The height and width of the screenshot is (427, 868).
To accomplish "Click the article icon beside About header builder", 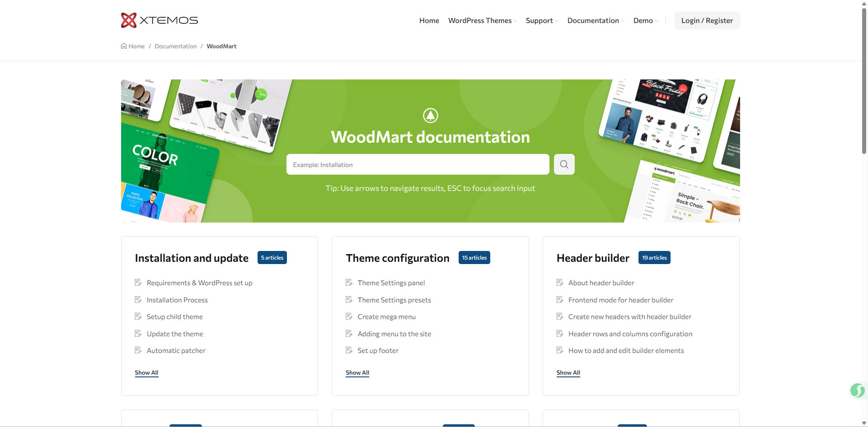I will click(x=559, y=282).
